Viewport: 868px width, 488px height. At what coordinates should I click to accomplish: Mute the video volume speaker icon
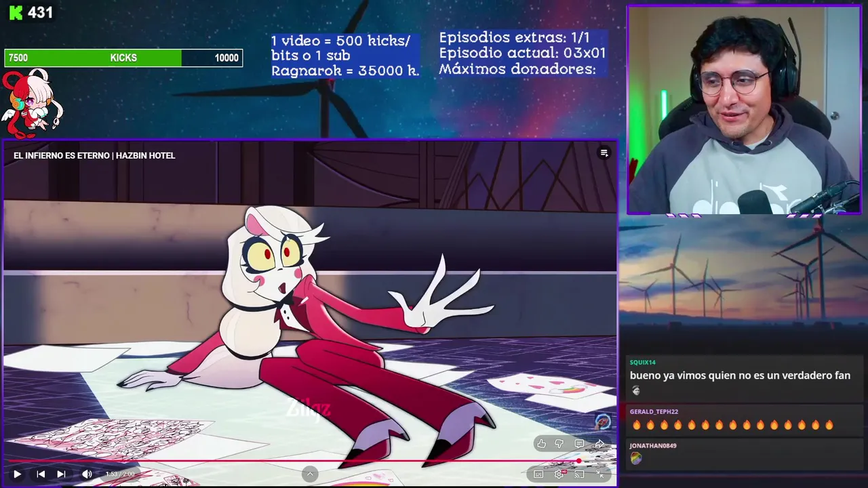[x=87, y=474]
